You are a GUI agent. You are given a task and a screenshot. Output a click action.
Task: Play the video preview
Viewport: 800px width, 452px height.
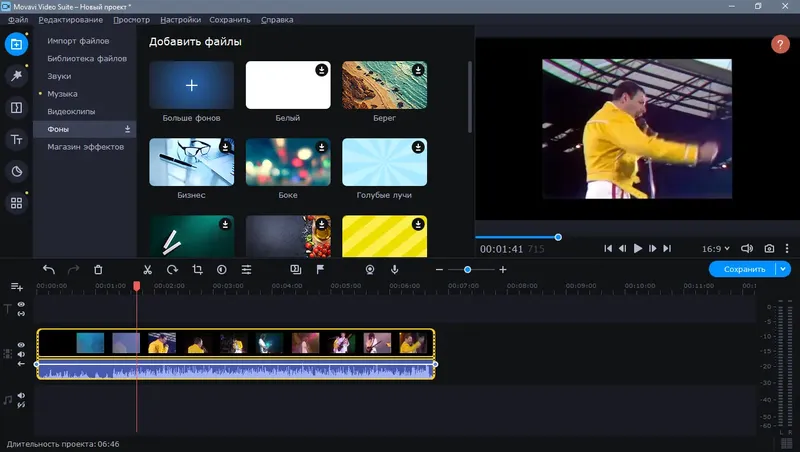638,248
